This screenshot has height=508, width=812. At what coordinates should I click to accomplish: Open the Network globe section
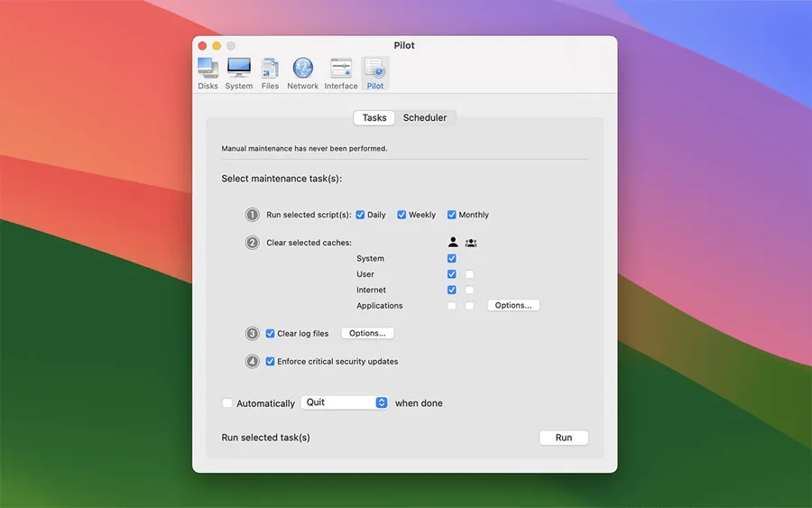coord(302,73)
